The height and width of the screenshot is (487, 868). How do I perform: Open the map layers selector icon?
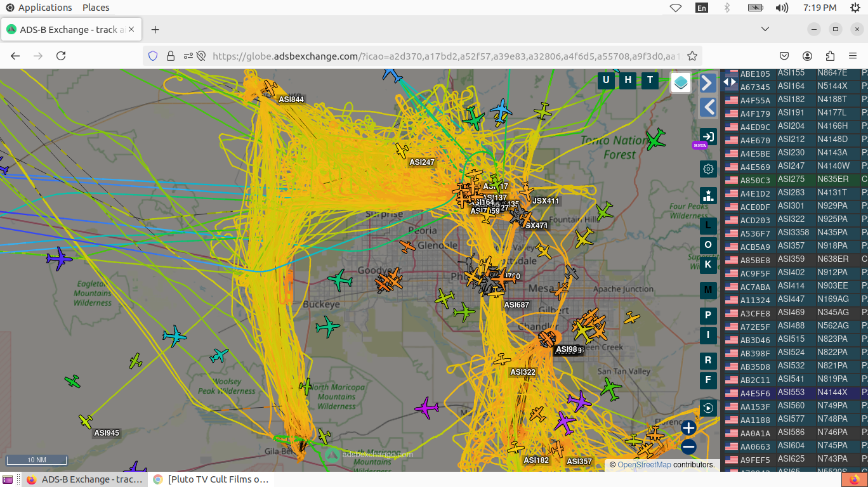(681, 82)
